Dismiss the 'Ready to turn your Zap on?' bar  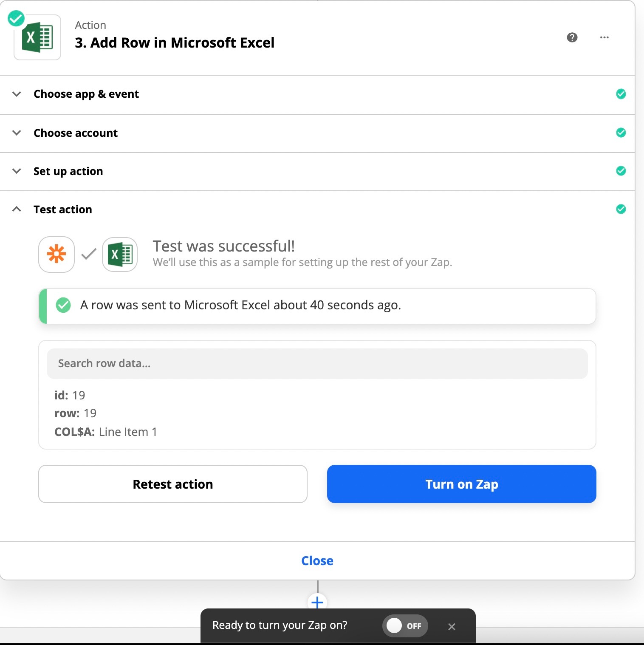452,626
